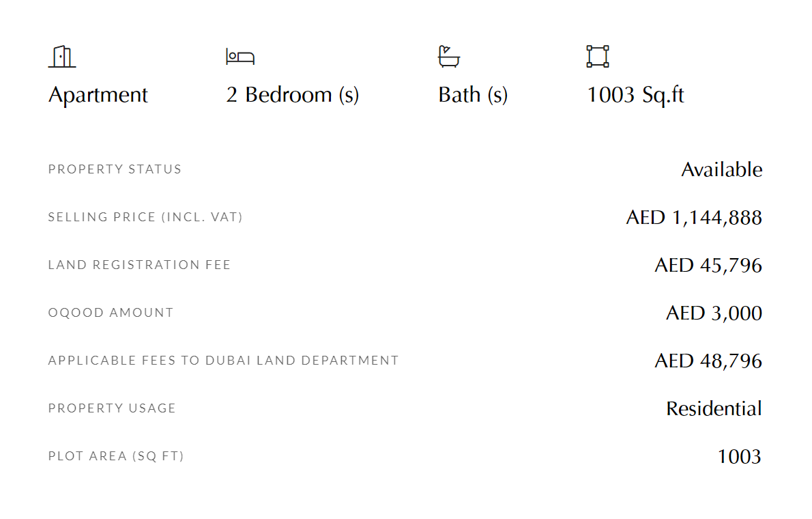
Task: Select the AED 48,796 total fees value
Action: click(x=708, y=361)
